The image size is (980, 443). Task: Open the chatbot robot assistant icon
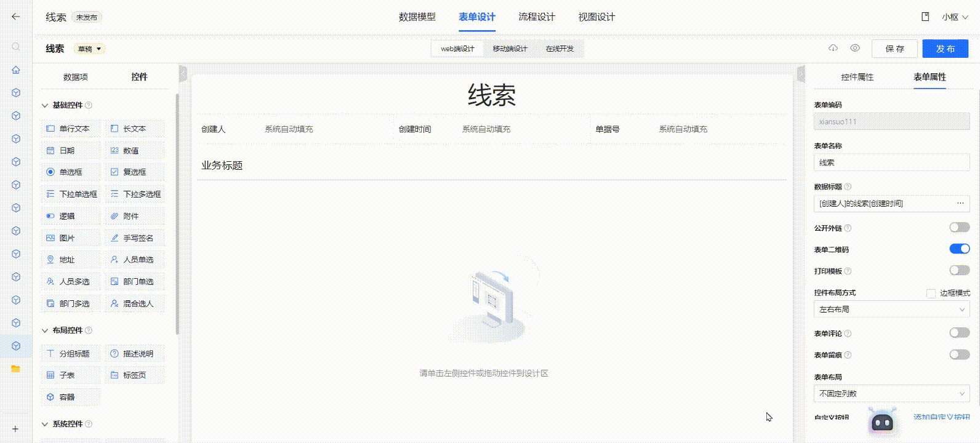[x=882, y=421]
